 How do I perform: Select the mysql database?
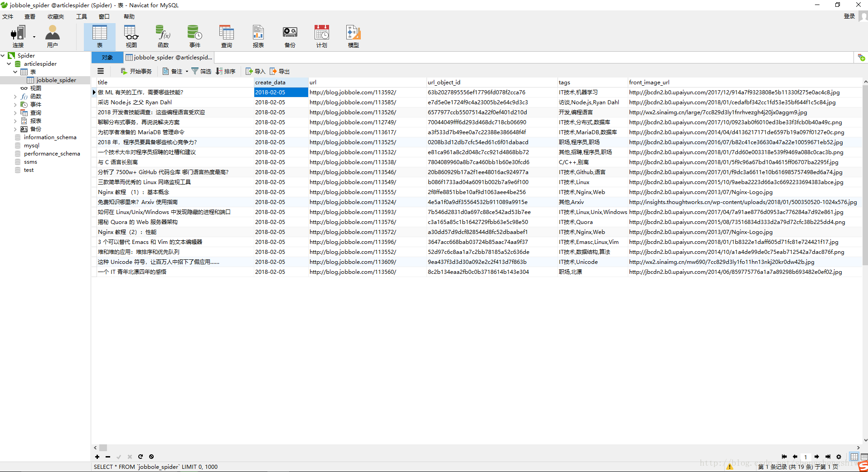31,145
